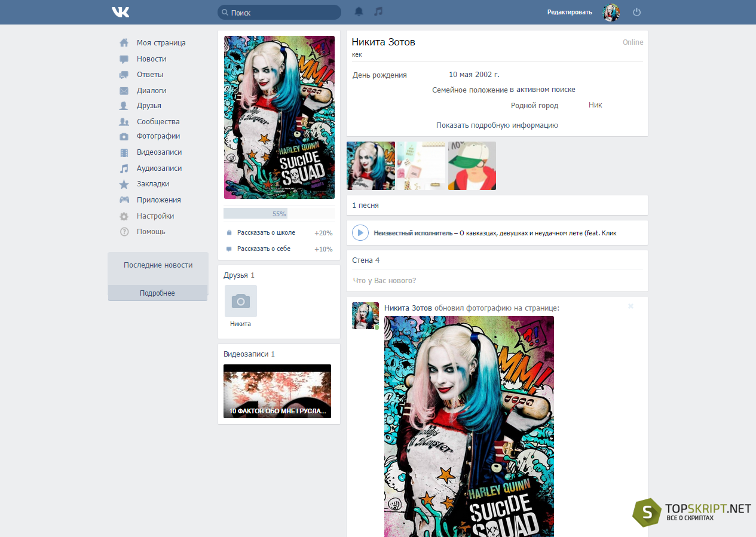
Task: Open the large updated photo in wall post
Action: click(469, 426)
